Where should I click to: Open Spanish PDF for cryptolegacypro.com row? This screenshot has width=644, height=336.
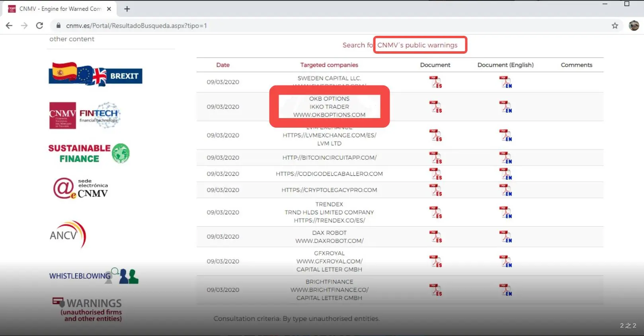pos(435,190)
